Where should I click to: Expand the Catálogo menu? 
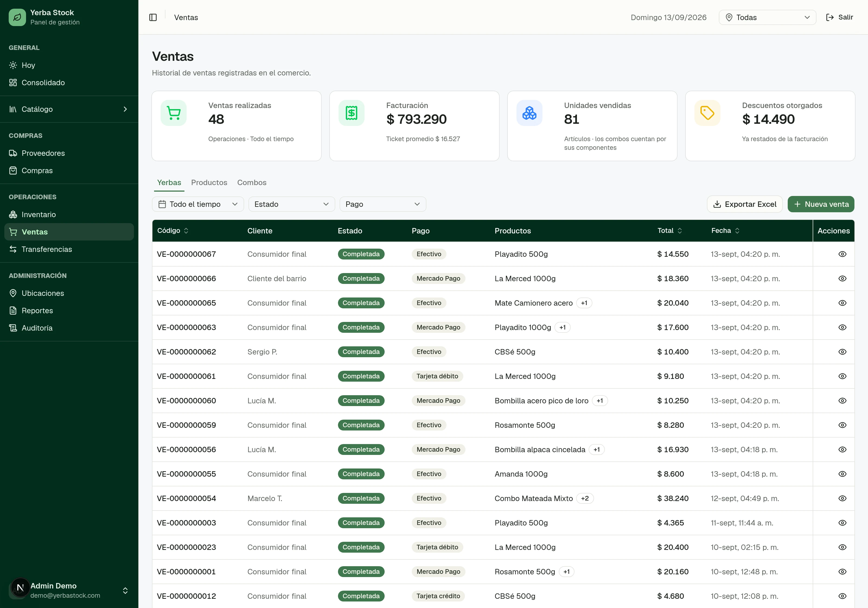(x=69, y=109)
